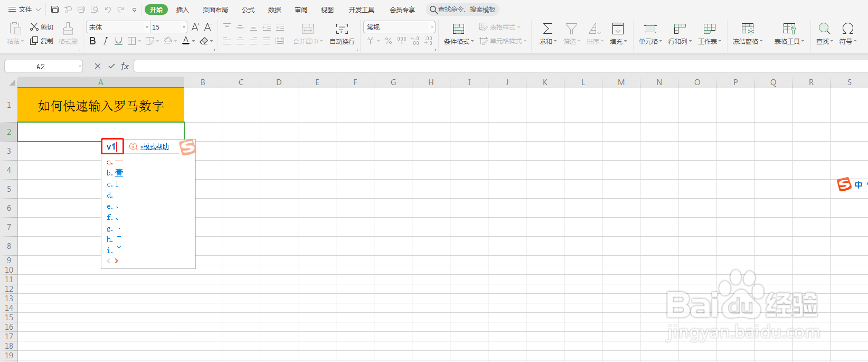Click the Redo arrow
Image resolution: width=868 pixels, height=362 pixels.
[121, 10]
